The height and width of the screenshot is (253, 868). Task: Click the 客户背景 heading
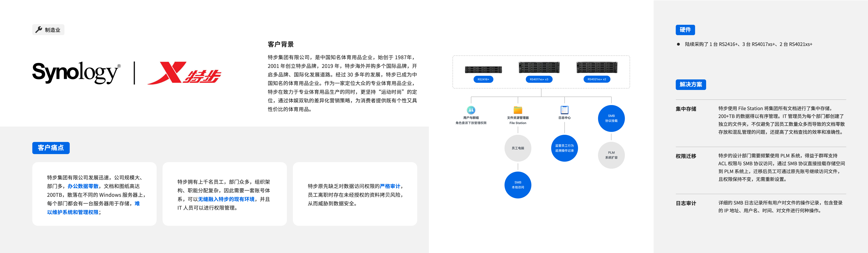coord(281,44)
